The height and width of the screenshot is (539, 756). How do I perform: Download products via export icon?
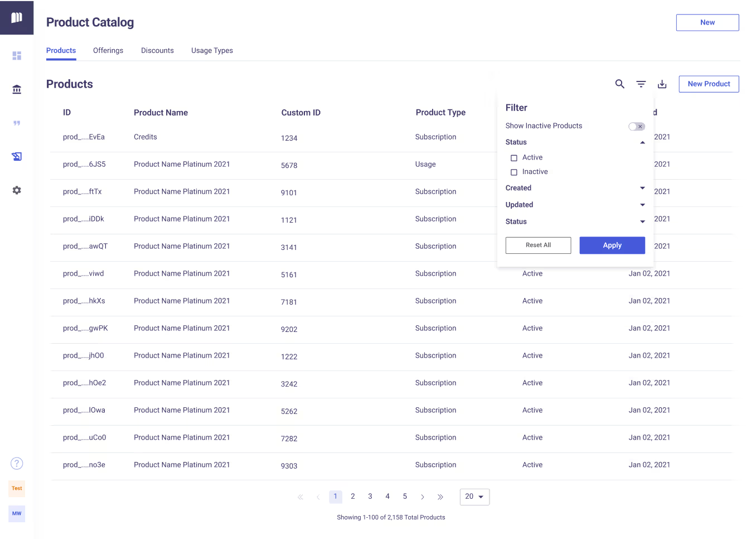pyautogui.click(x=662, y=84)
